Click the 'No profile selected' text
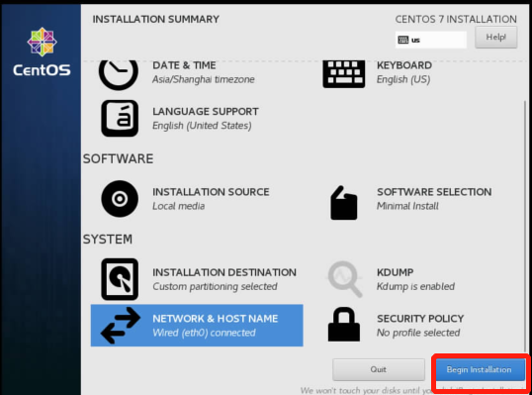 (x=418, y=333)
